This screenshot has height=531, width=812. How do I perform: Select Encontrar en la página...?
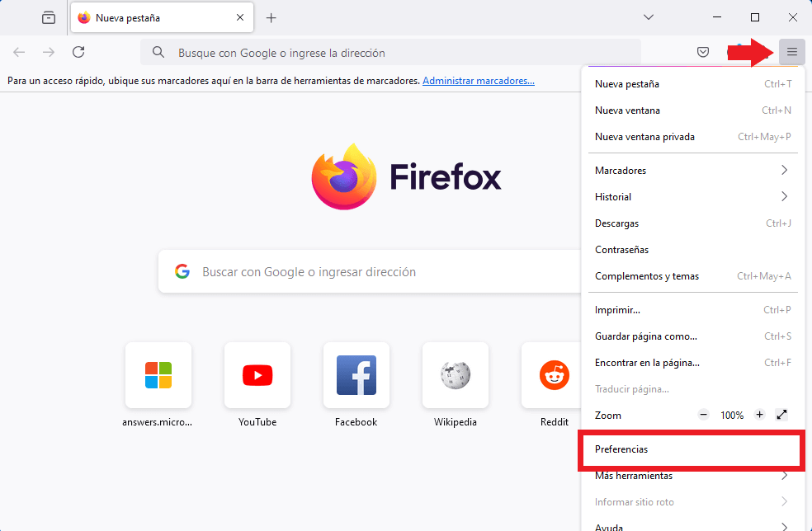[693, 363]
